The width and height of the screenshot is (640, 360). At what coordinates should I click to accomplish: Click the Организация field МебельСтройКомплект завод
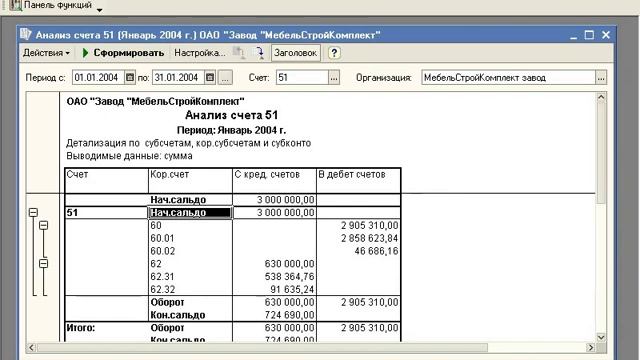pyautogui.click(x=509, y=77)
